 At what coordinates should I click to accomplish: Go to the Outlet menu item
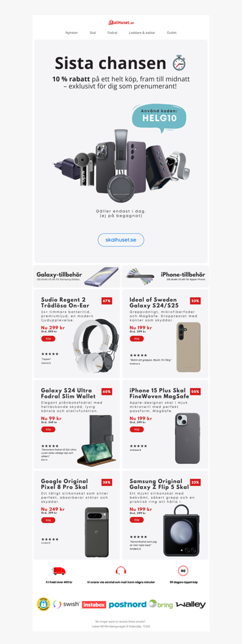[171, 33]
